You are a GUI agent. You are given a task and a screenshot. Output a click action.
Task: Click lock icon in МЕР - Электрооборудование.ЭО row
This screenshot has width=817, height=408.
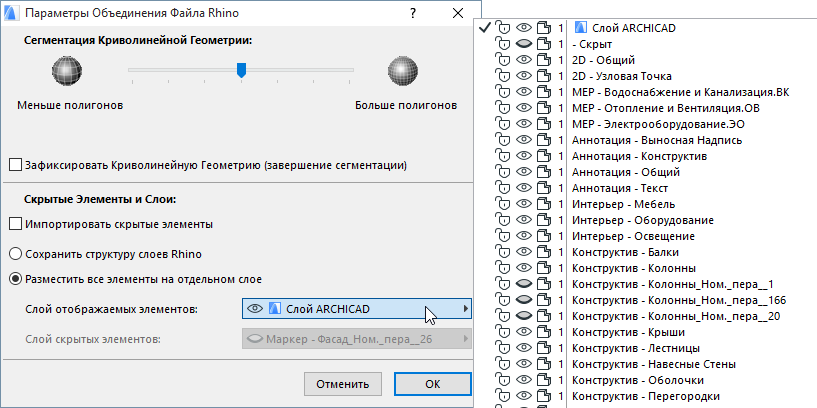click(502, 124)
